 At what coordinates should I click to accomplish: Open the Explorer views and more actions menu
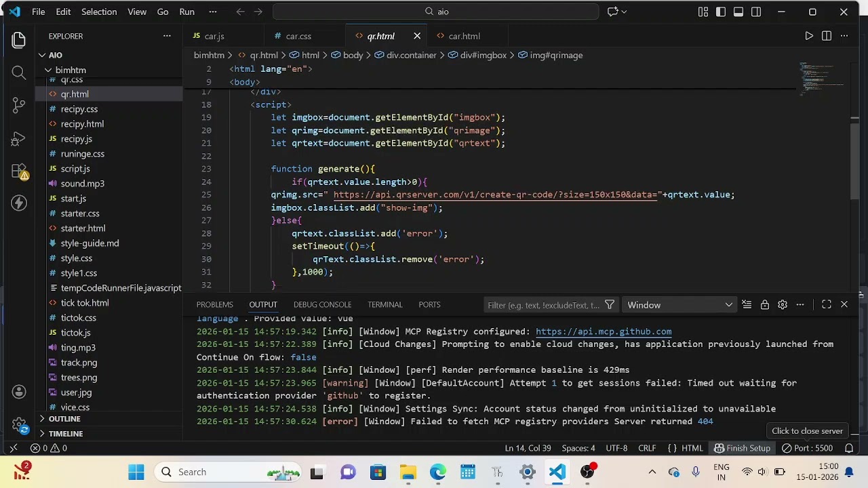coord(167,36)
